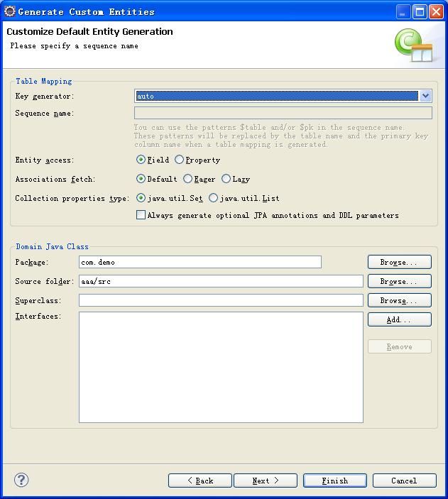This screenshot has width=448, height=499.
Task: Click into the Package text field
Action: tap(200, 262)
